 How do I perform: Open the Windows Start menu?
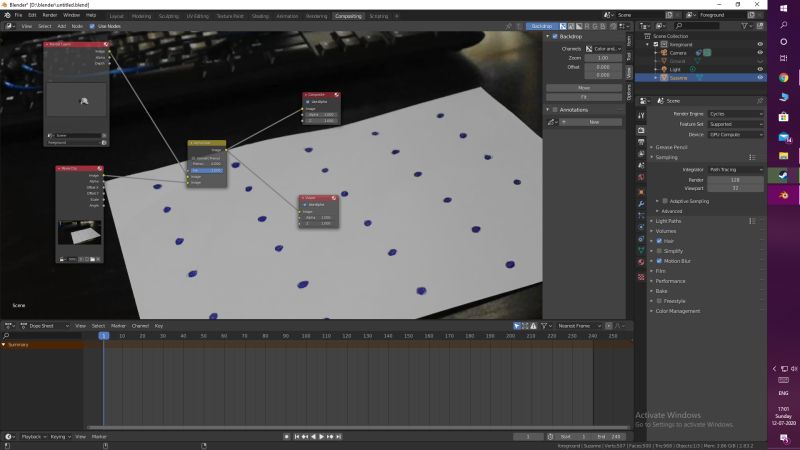784,8
